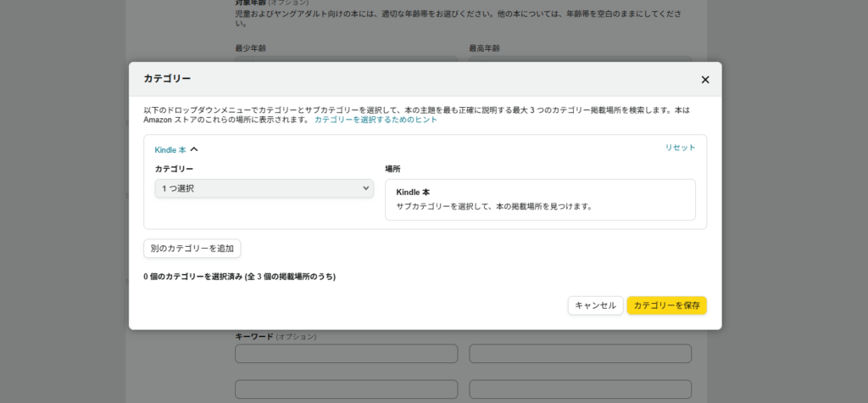Click the first-row left キーワード input field
This screenshot has height=403, width=868.
coord(346,354)
